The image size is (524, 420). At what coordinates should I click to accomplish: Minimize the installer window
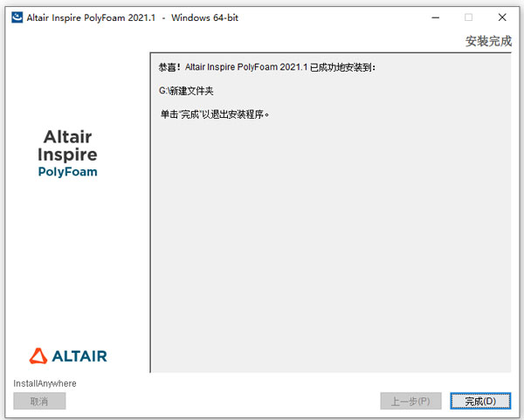tap(436, 17)
